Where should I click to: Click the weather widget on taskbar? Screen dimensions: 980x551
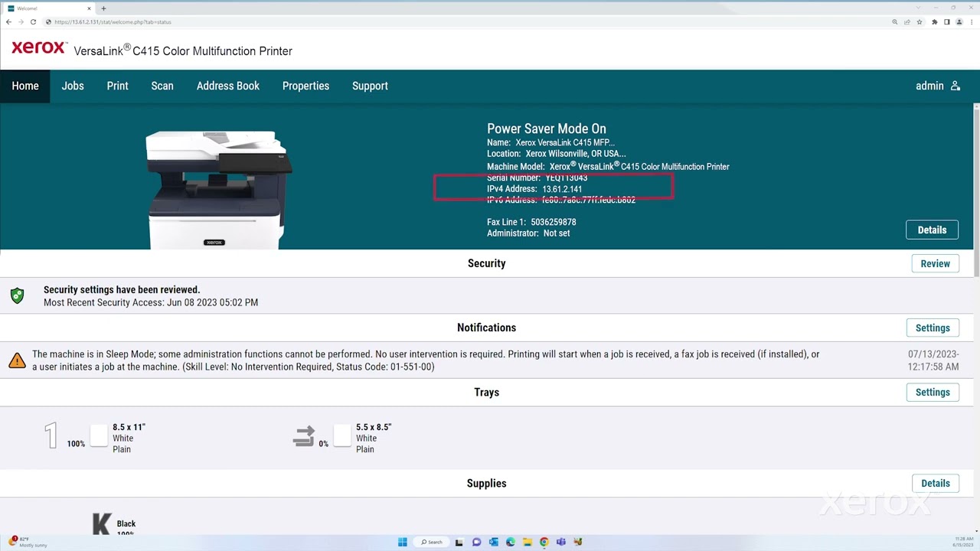[x=29, y=542]
